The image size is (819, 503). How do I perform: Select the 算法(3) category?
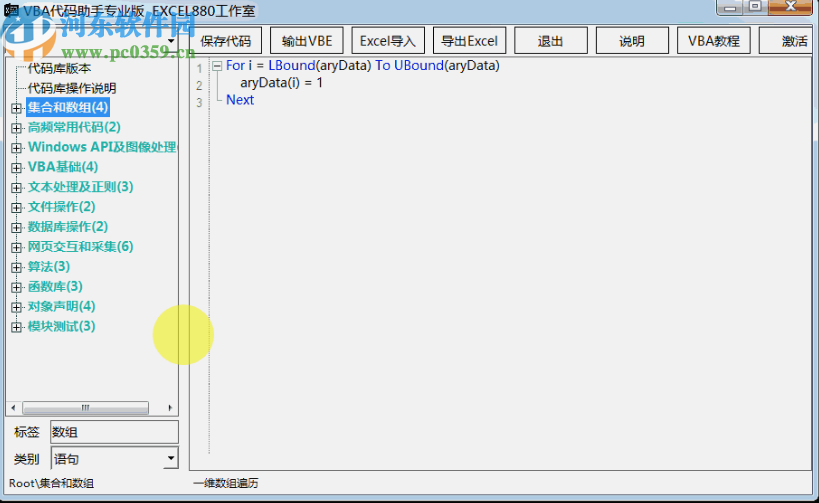49,267
